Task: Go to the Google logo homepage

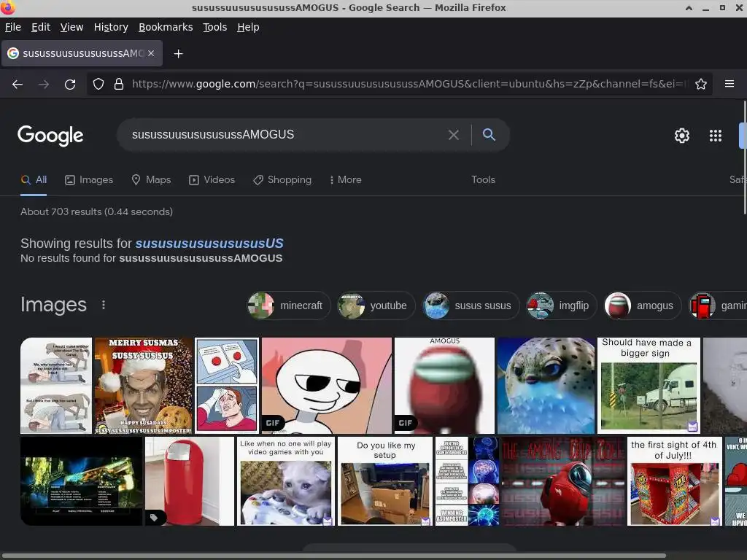Action: [50, 136]
